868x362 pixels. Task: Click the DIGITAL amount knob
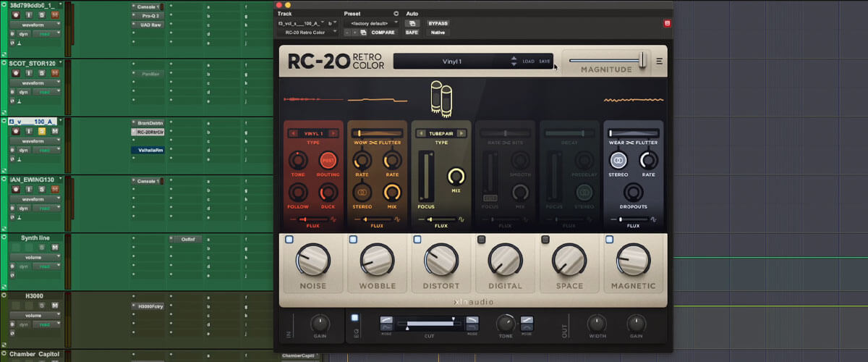click(x=505, y=260)
